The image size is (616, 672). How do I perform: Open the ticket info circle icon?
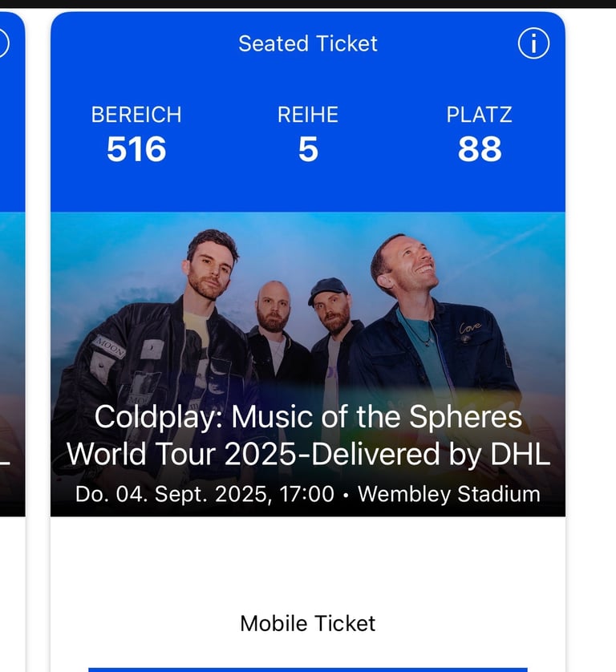[533, 43]
